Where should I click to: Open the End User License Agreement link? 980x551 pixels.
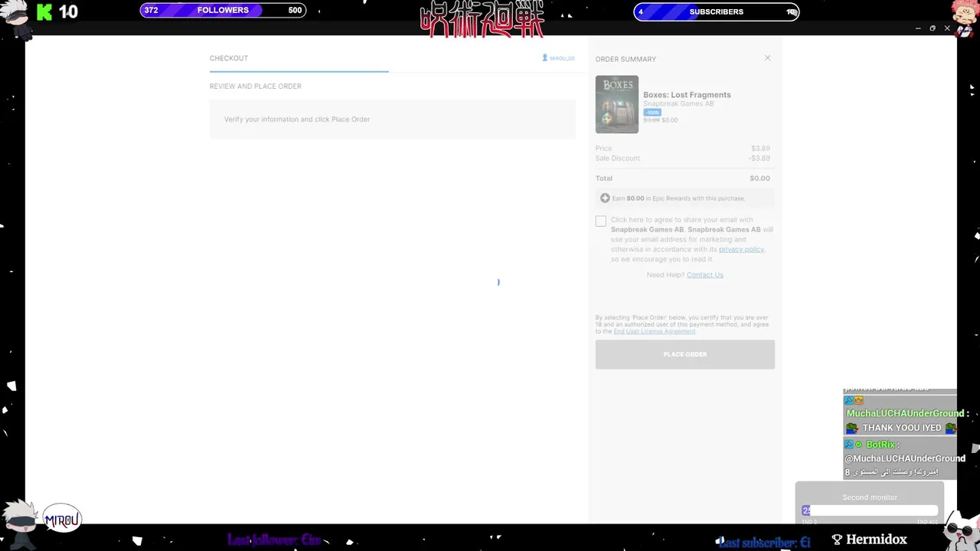point(655,331)
